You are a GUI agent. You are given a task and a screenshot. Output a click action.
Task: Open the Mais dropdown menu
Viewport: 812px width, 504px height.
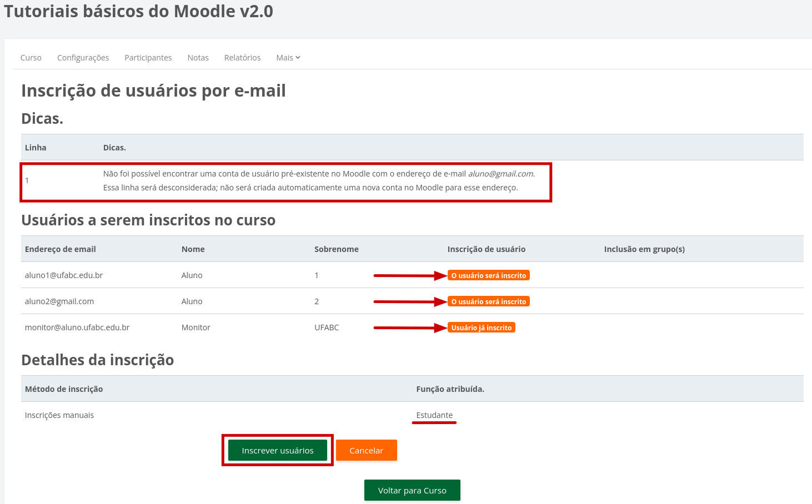[x=287, y=57]
